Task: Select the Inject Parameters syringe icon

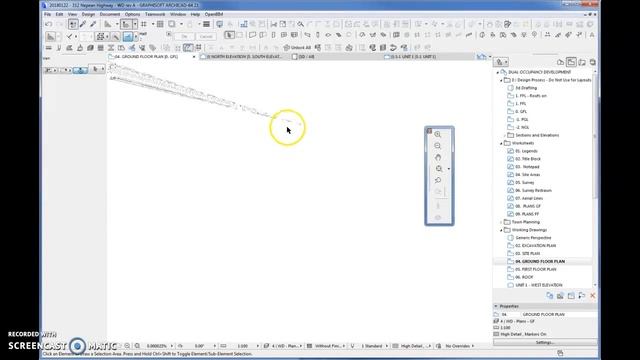Action: pyautogui.click(x=93, y=24)
